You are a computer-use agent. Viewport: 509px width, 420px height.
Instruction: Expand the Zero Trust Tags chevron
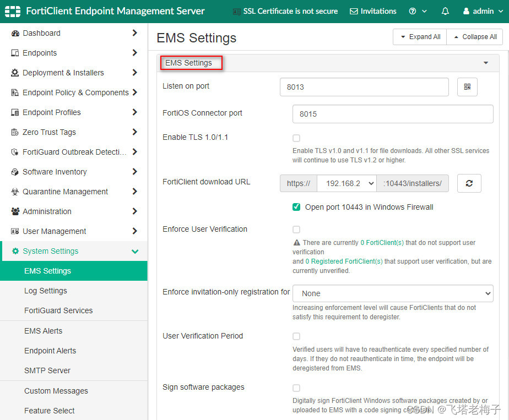tap(135, 132)
